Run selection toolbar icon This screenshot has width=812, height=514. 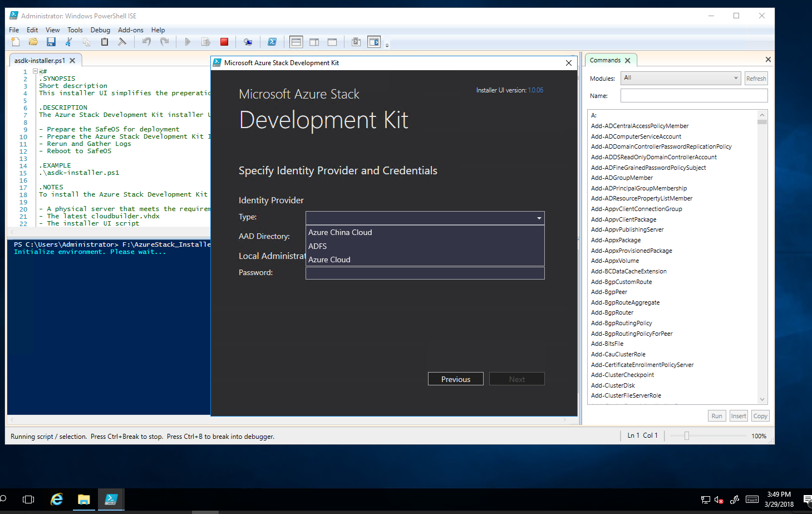(x=205, y=42)
